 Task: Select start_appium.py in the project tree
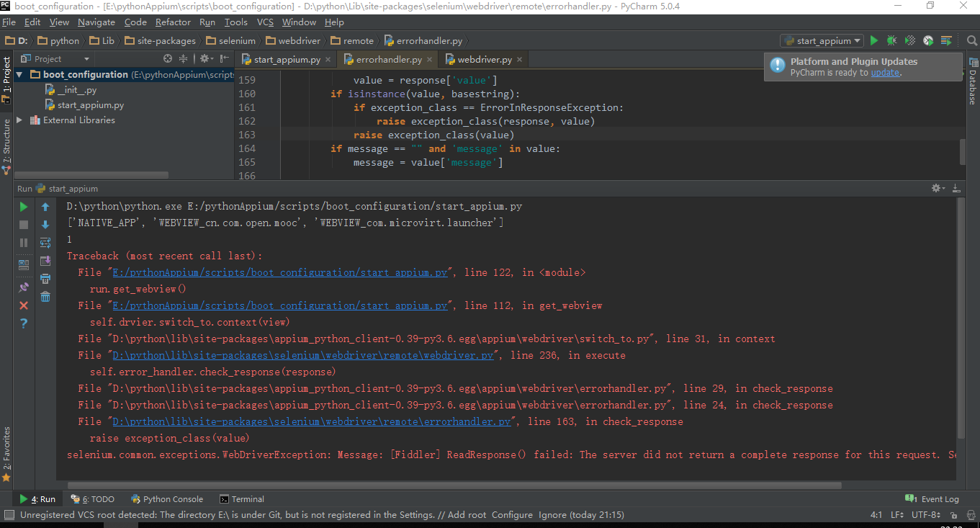click(x=84, y=105)
